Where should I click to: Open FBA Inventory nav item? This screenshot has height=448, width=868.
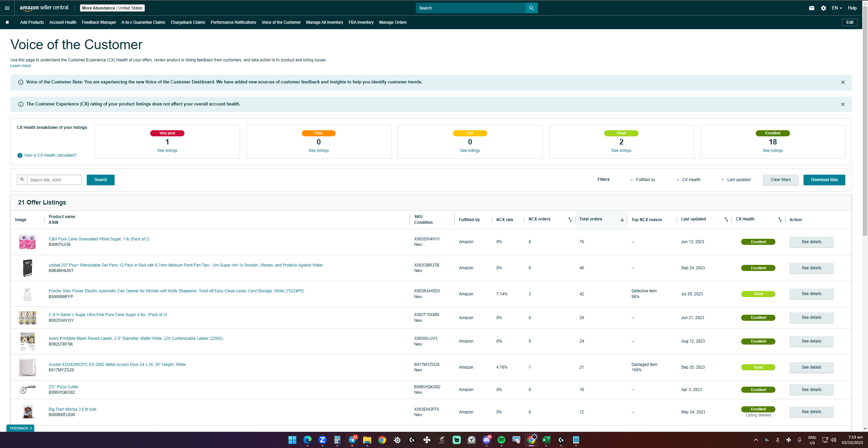(x=361, y=22)
